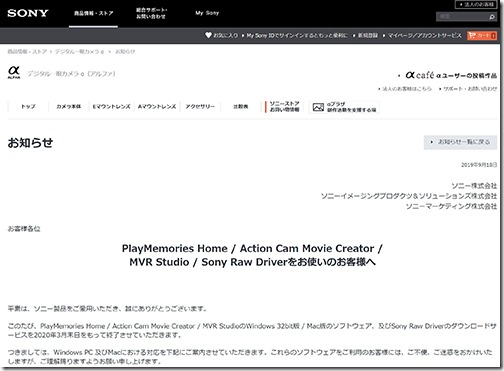Click the 新規登録 link

(x=368, y=35)
